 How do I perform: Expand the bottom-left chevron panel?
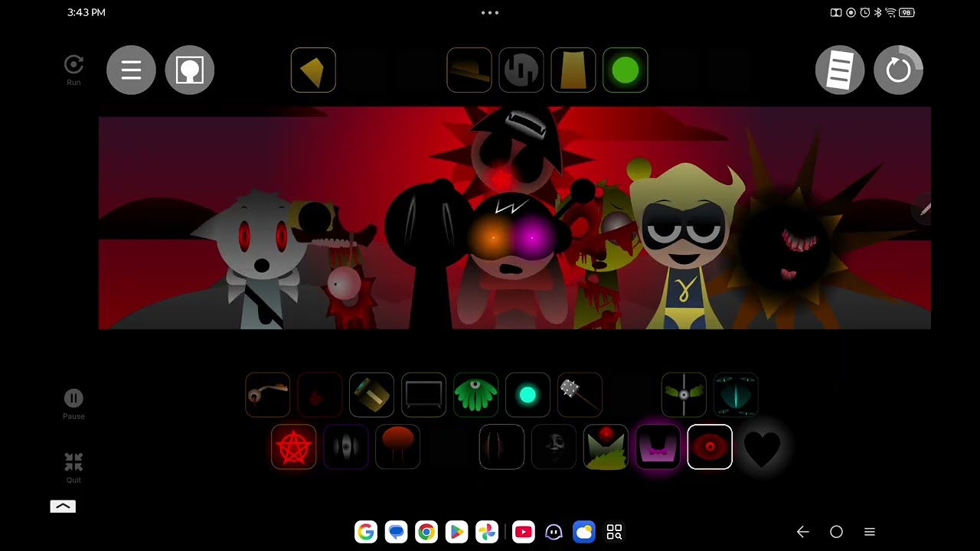click(63, 506)
